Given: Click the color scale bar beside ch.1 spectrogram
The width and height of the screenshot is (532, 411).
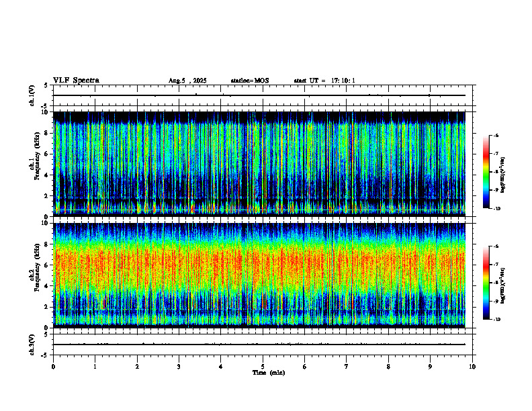Looking at the screenshot, I should [x=486, y=172].
